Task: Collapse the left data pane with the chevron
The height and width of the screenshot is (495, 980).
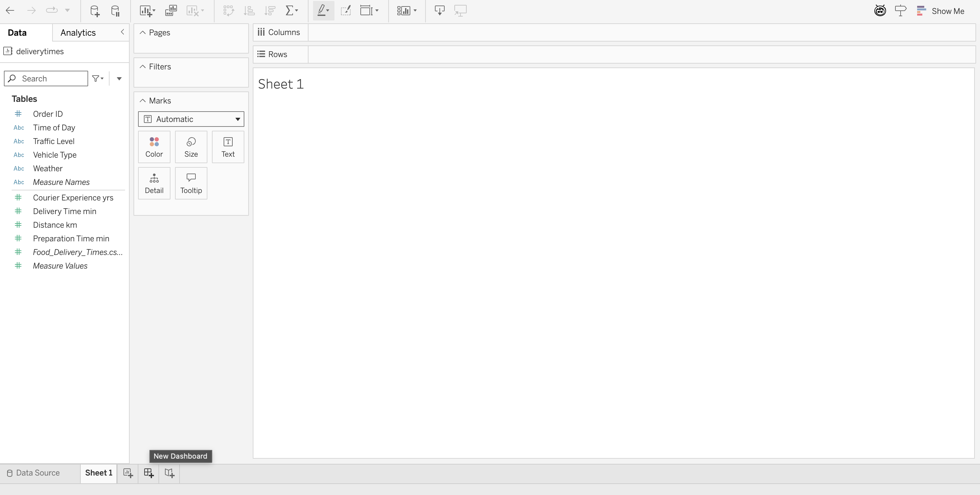Action: [122, 32]
